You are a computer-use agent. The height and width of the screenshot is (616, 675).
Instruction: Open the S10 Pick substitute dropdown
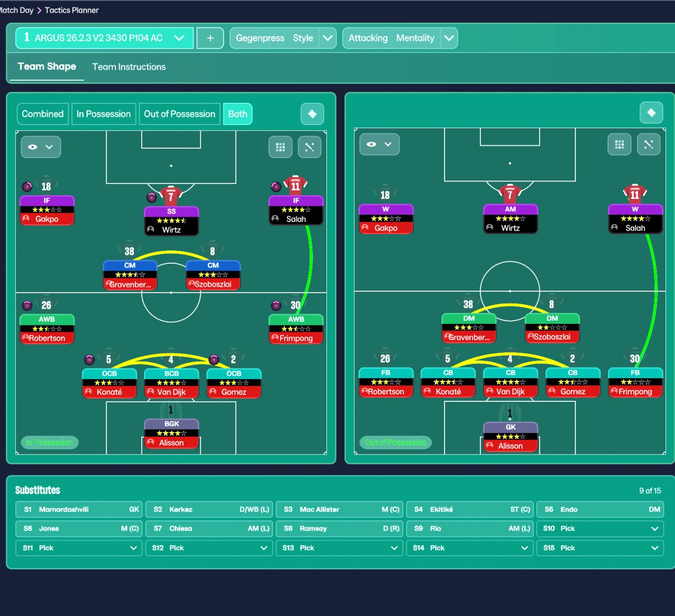click(x=600, y=528)
